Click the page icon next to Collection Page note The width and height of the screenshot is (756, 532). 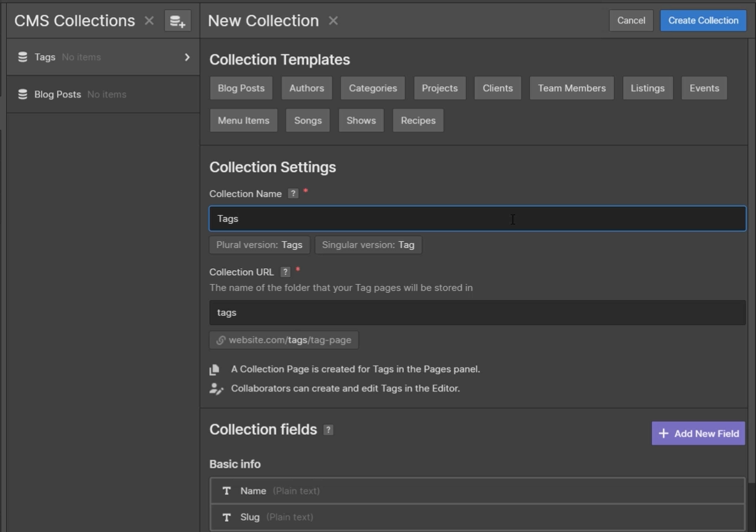215,369
